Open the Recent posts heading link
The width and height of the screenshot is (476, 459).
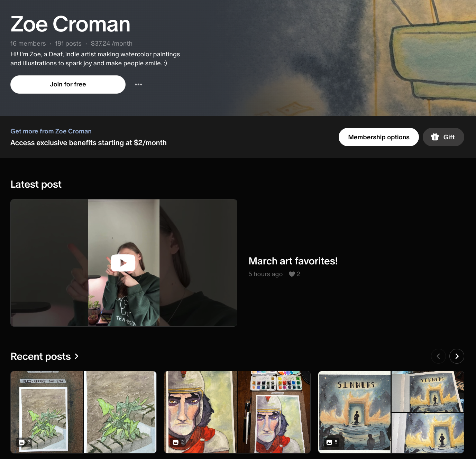(x=41, y=356)
